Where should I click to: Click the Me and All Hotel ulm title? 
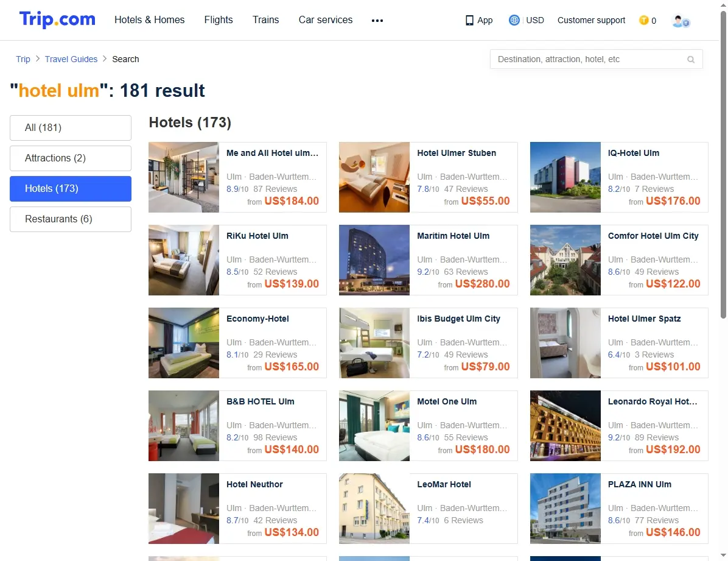(272, 153)
